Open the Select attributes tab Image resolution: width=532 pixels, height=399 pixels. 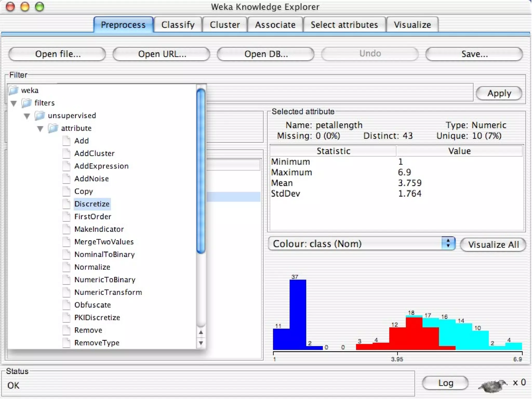344,25
